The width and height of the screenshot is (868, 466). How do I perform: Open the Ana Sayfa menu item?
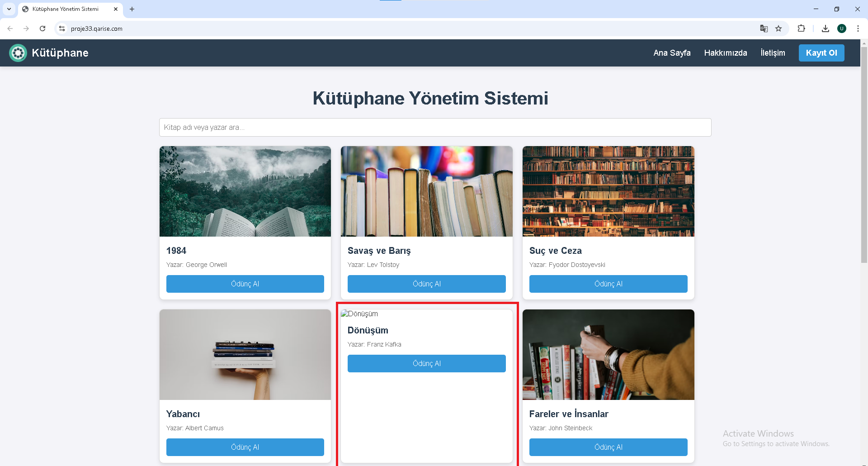[672, 53]
